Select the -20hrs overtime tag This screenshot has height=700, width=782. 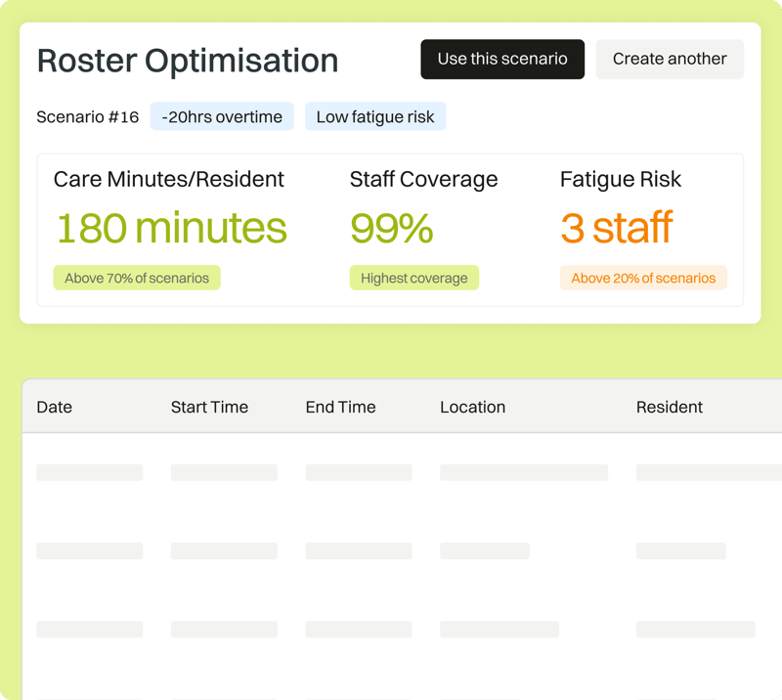click(222, 117)
